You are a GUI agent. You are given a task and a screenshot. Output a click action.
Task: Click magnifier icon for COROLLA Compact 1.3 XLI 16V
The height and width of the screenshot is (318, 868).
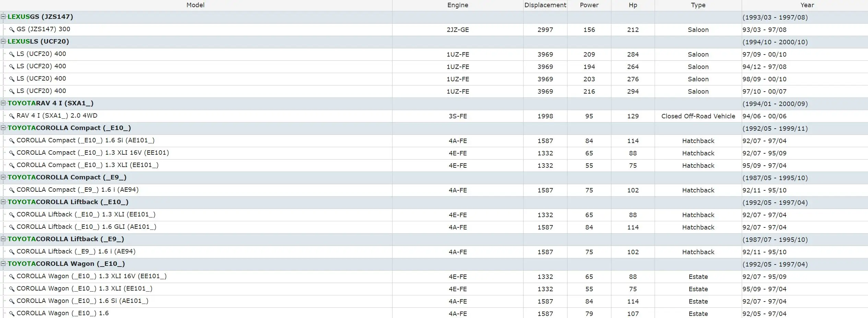[12, 153]
